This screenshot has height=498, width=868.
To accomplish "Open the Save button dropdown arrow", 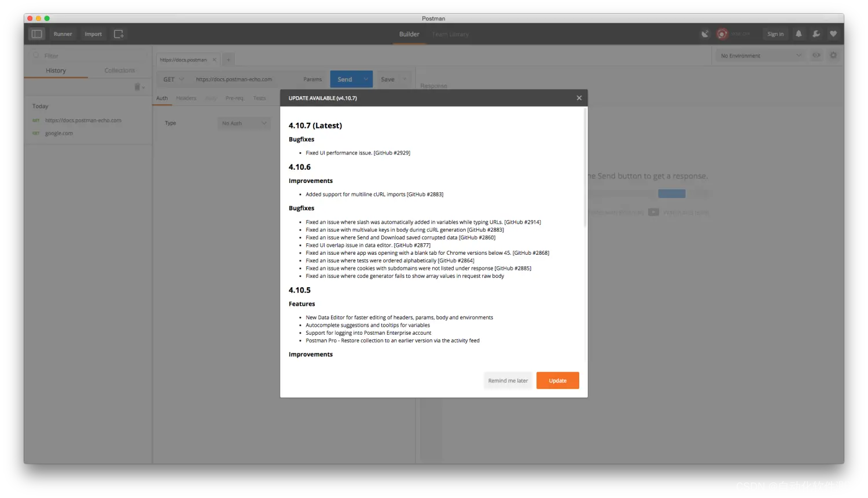I will tap(405, 79).
